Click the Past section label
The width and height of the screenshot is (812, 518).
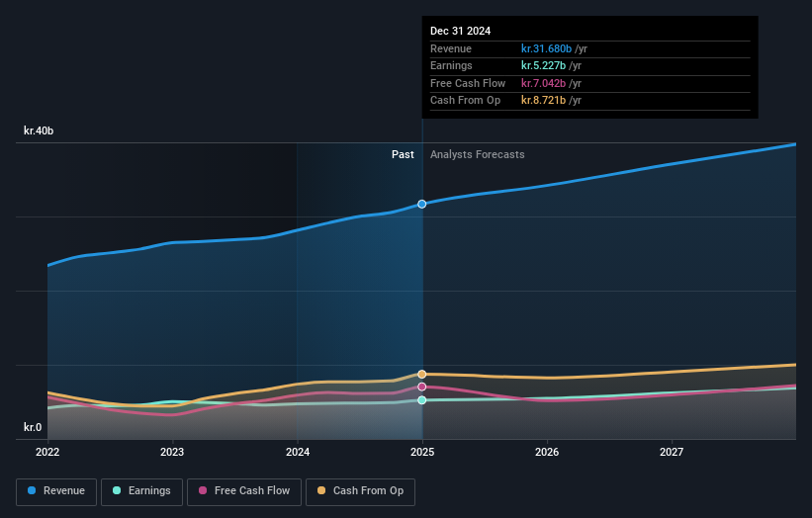pyautogui.click(x=403, y=154)
